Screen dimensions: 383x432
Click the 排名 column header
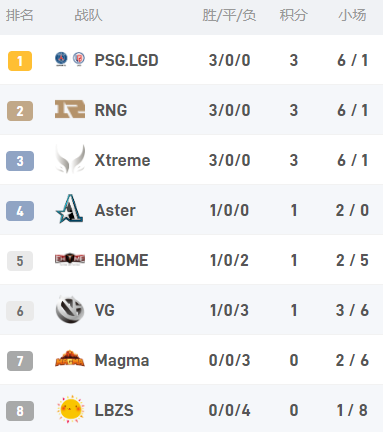[x=20, y=15]
